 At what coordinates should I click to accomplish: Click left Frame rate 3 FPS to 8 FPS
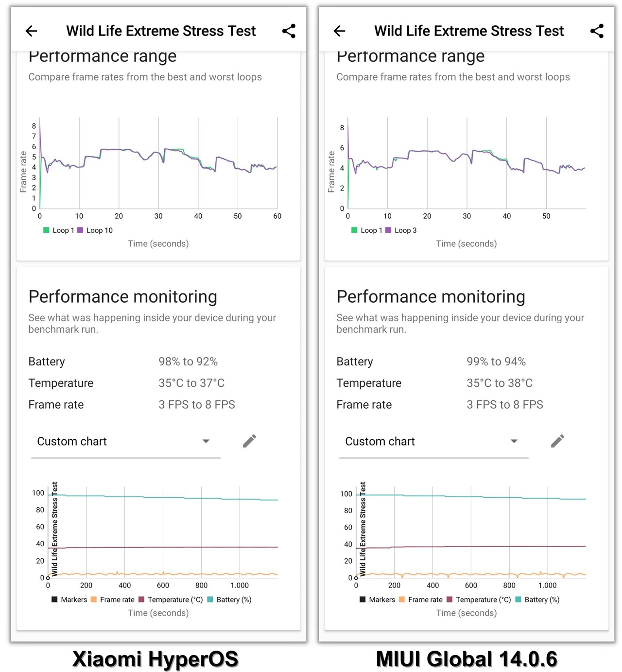[x=132, y=405]
